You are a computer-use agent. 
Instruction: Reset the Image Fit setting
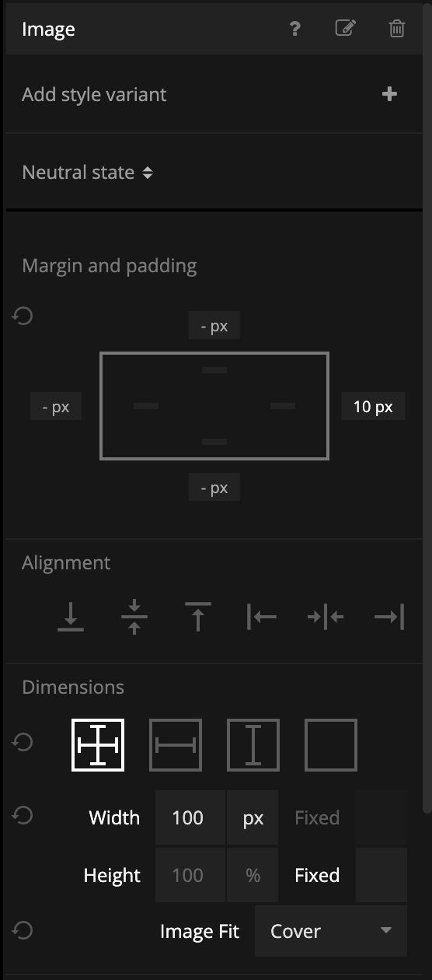pos(23,929)
